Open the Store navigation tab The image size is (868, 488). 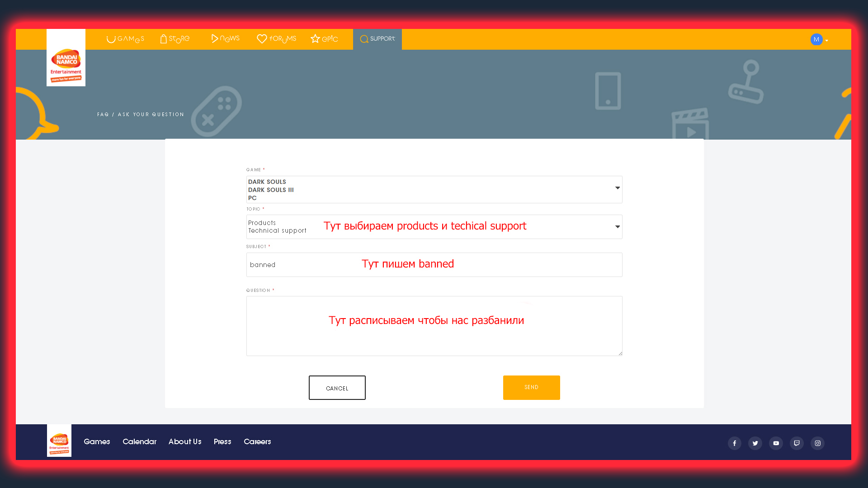pyautogui.click(x=175, y=39)
